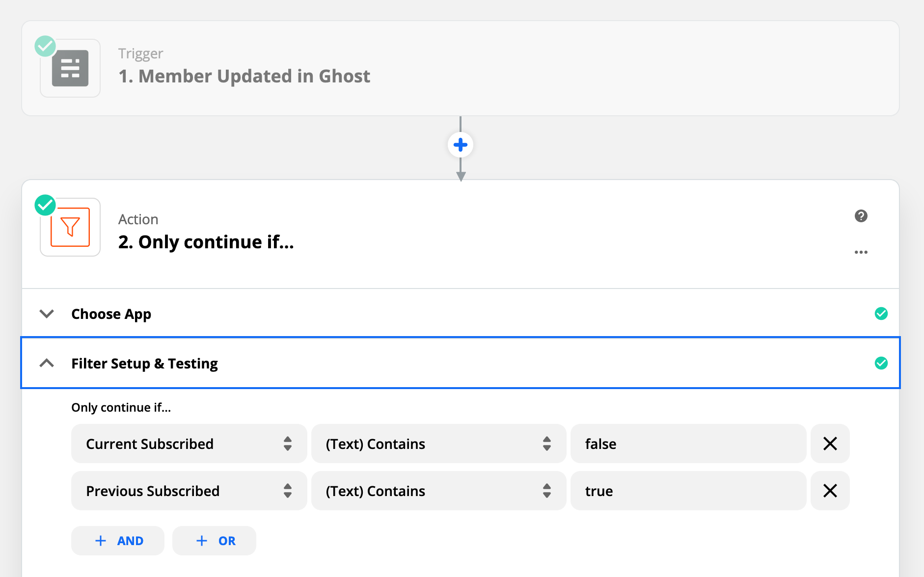Click the action step's green status check

point(45,205)
